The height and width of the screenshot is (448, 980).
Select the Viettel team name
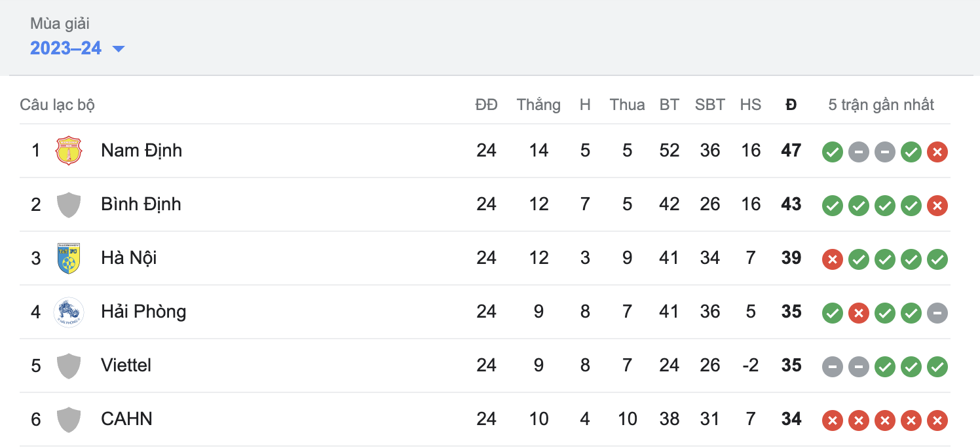126,365
